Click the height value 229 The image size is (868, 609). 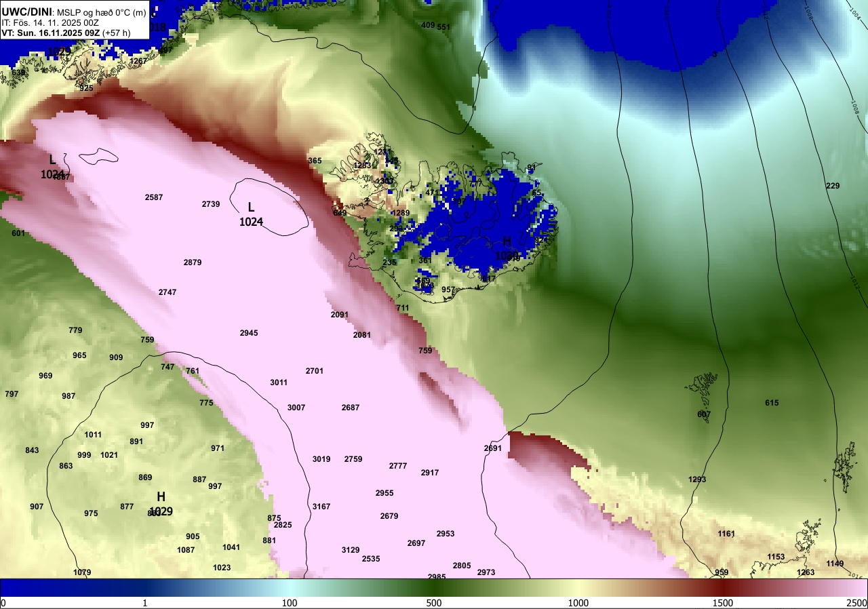point(833,186)
